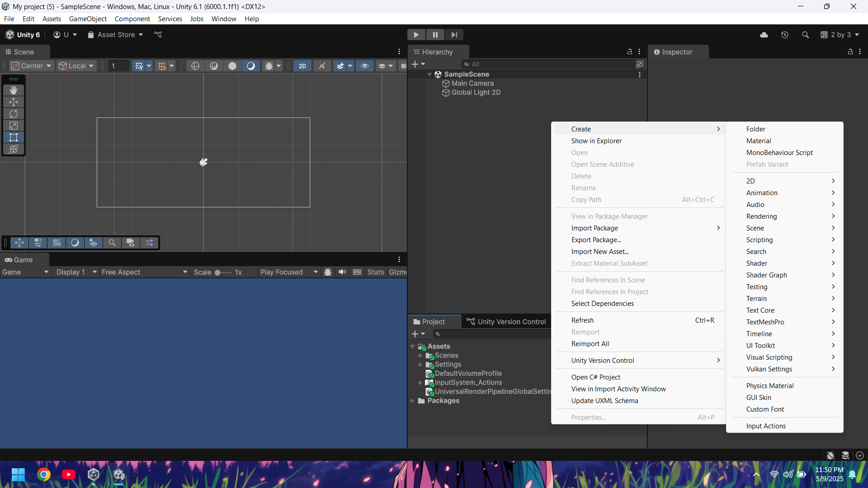This screenshot has width=868, height=488.
Task: Select the Rect tool
Action: [x=14, y=137]
